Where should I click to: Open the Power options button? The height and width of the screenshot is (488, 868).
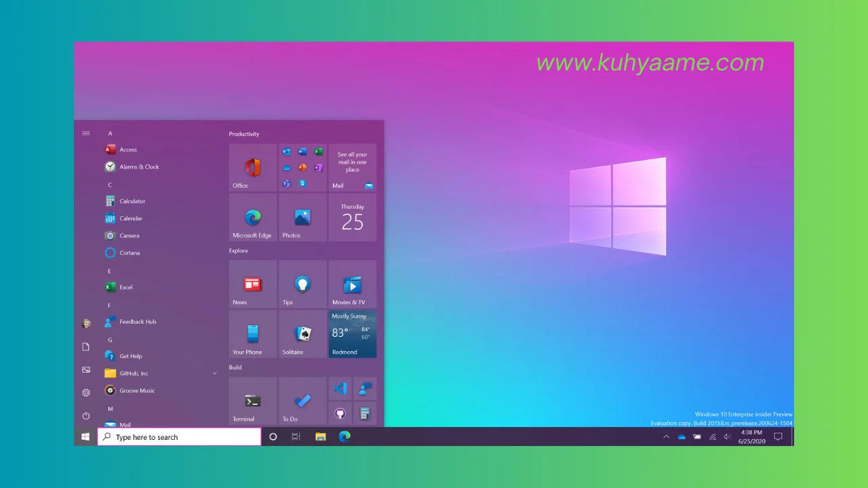point(86,415)
